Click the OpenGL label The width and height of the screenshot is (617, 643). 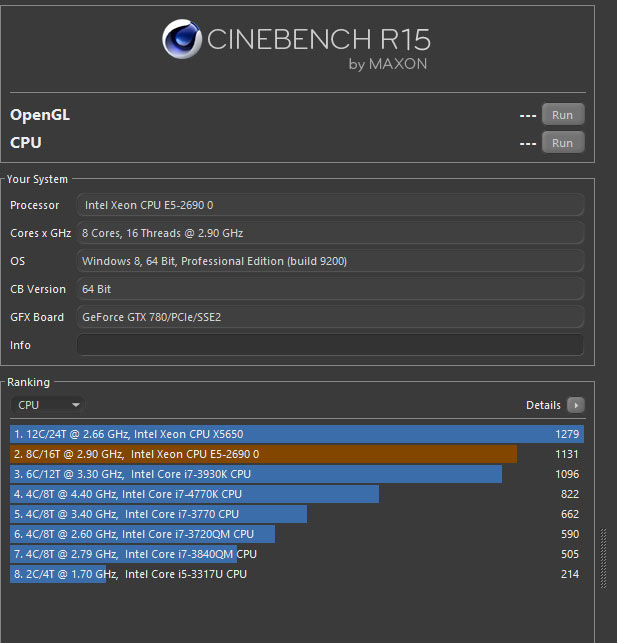tap(40, 115)
